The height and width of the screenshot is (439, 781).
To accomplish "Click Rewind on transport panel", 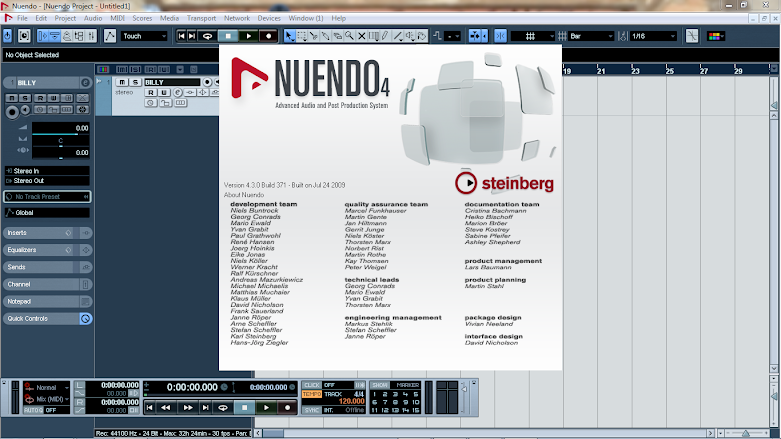I will [166, 408].
